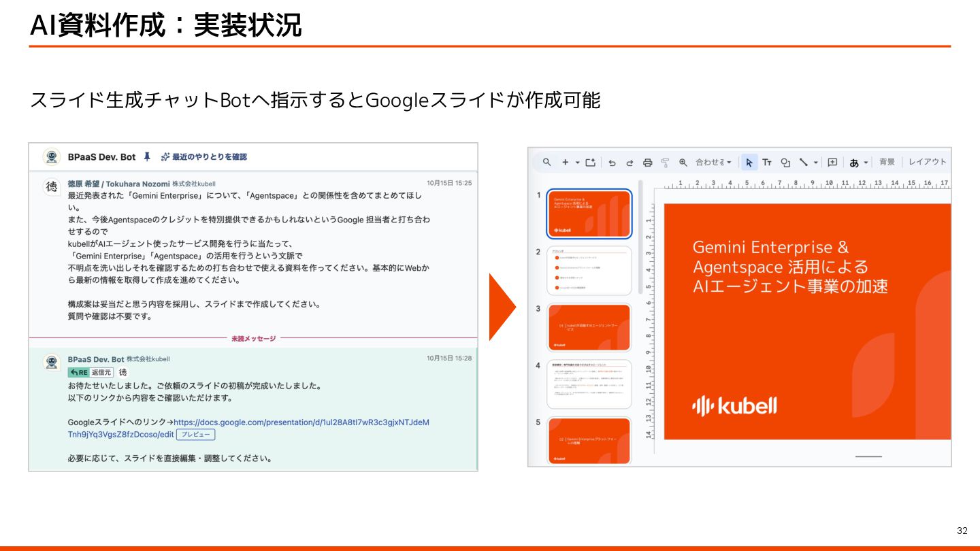980x551 pixels.
Task: Click BPaaS Dev. Bot name in chat header
Action: [x=102, y=156]
